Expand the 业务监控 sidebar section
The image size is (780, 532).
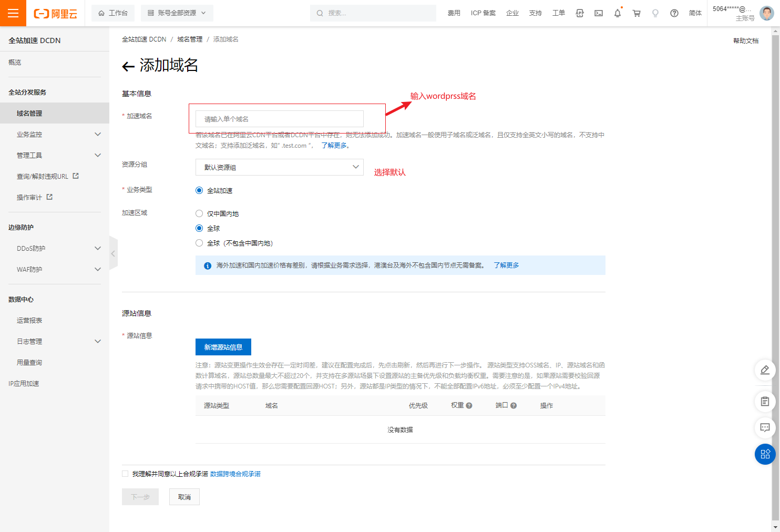[x=58, y=134]
